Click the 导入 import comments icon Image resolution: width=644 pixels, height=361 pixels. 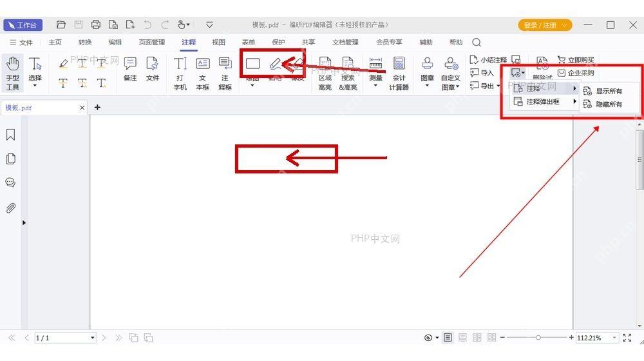[474, 73]
